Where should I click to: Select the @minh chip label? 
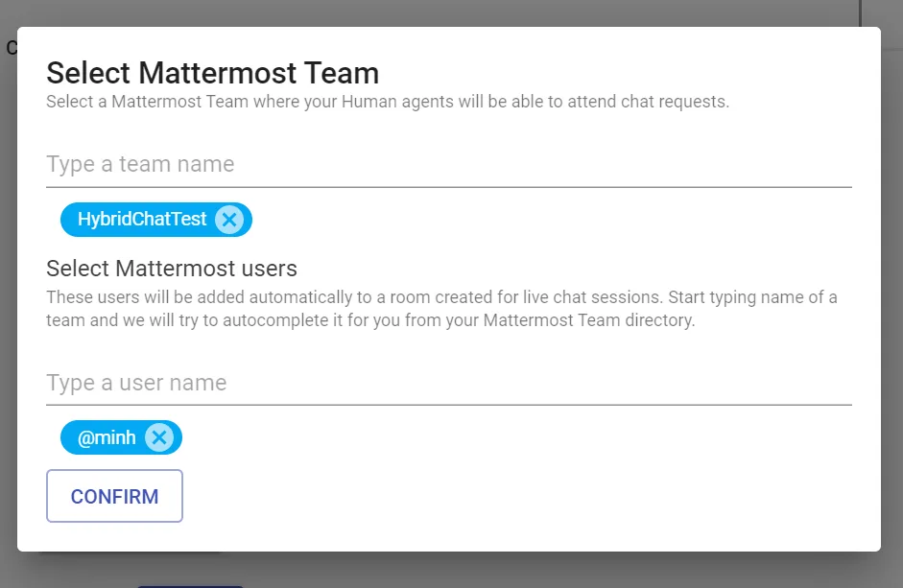pos(107,437)
